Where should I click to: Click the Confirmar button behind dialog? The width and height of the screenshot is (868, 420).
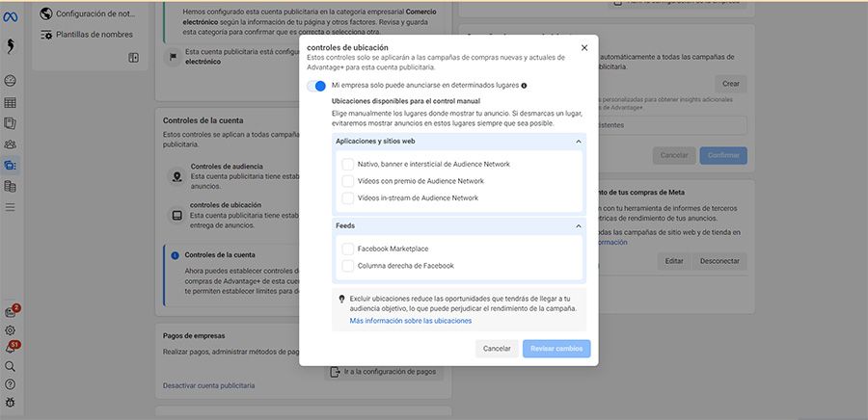723,155
